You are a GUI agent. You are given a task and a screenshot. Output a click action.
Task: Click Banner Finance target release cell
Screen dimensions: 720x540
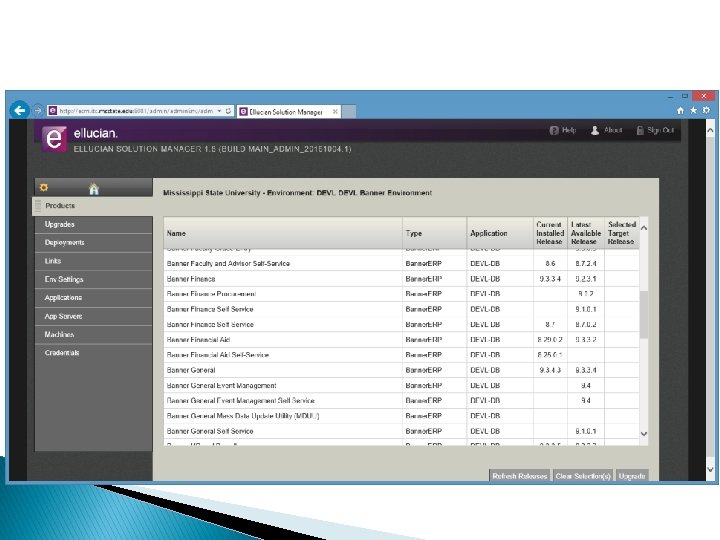622,279
